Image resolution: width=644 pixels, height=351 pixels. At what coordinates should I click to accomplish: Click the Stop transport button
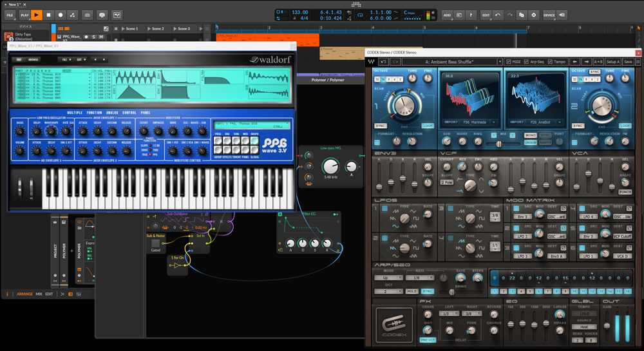[48, 15]
